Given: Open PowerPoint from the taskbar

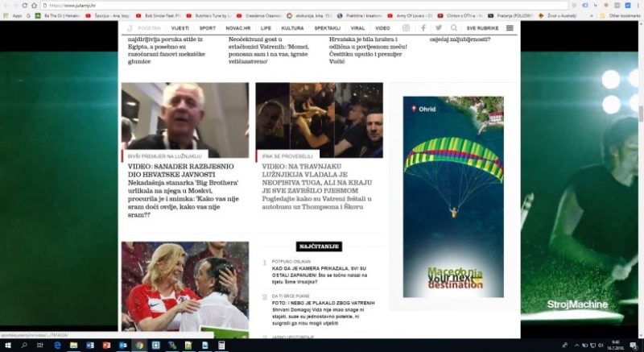Looking at the screenshot, I should 107,346.
